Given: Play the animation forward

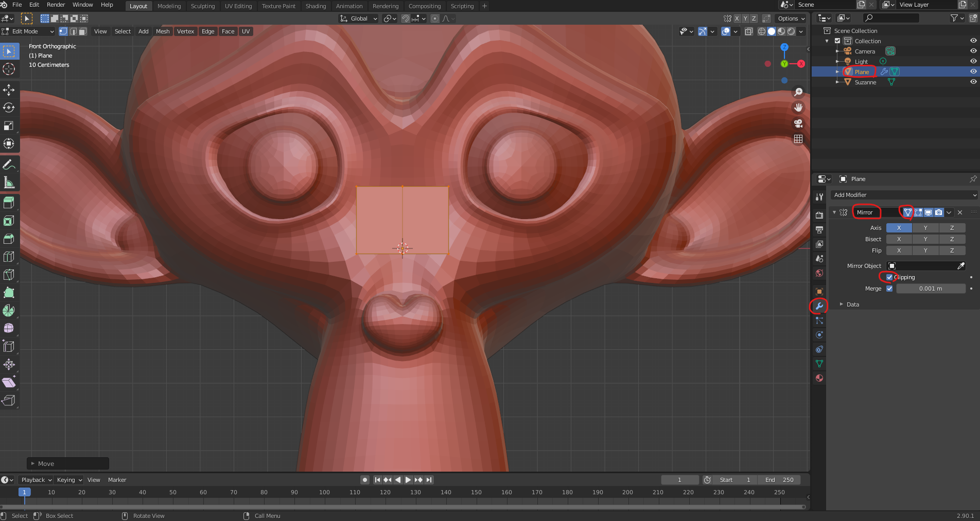Looking at the screenshot, I should [x=408, y=480].
